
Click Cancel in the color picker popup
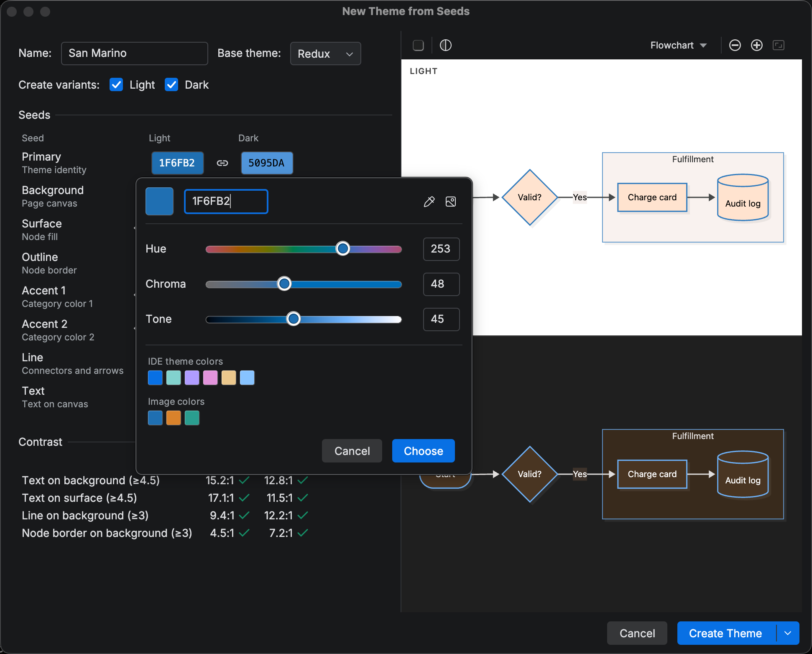pyautogui.click(x=352, y=451)
